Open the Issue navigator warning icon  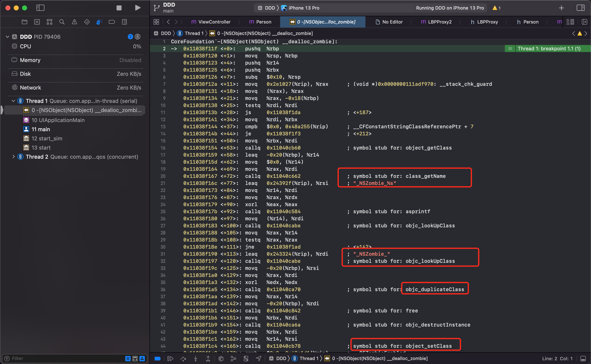(74, 22)
